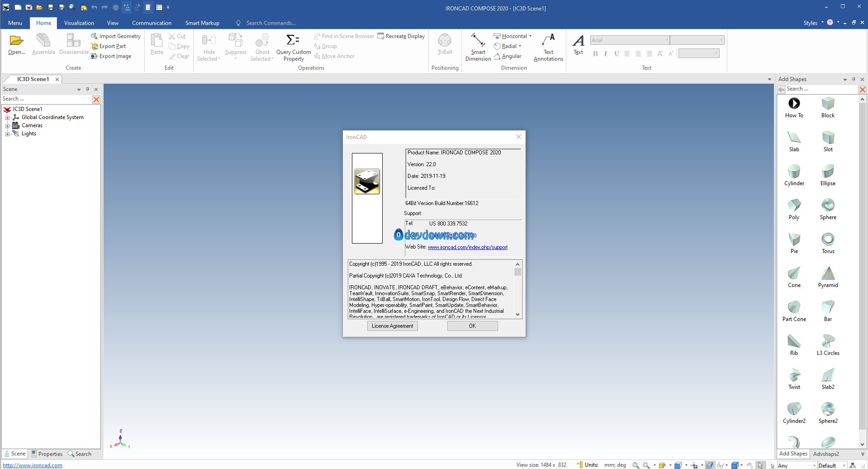Pick the Part Cone shape
Image resolution: width=868 pixels, height=469 pixels.
(x=794, y=311)
